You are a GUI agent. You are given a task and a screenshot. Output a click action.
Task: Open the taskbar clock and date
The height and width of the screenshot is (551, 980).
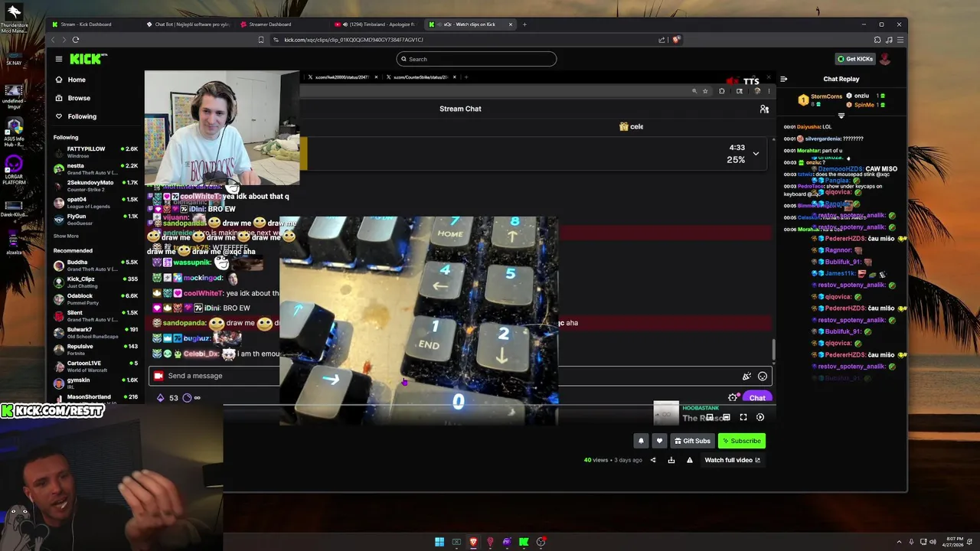pyautogui.click(x=953, y=542)
